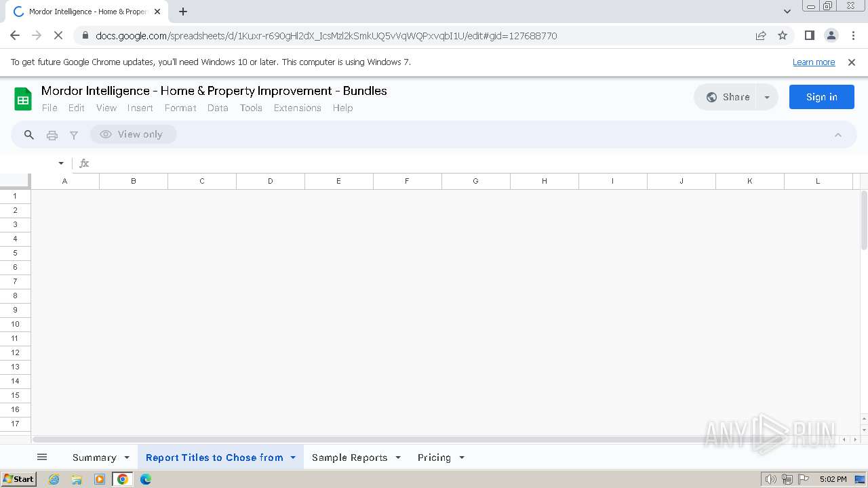This screenshot has height=488, width=868.
Task: Click the print icon in toolbar
Action: click(x=52, y=135)
